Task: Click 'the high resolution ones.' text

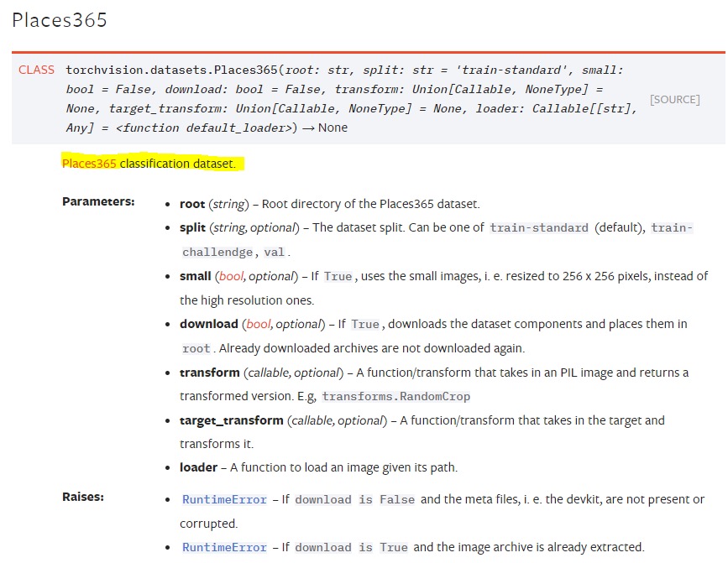Action: tap(247, 300)
